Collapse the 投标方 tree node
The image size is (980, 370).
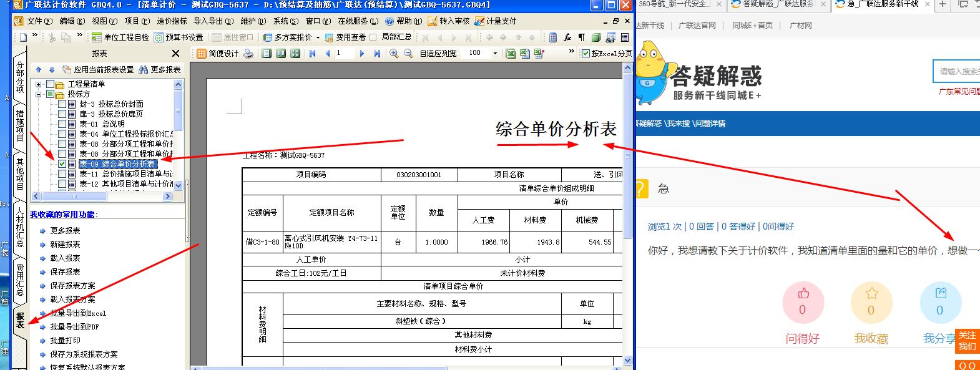(39, 94)
